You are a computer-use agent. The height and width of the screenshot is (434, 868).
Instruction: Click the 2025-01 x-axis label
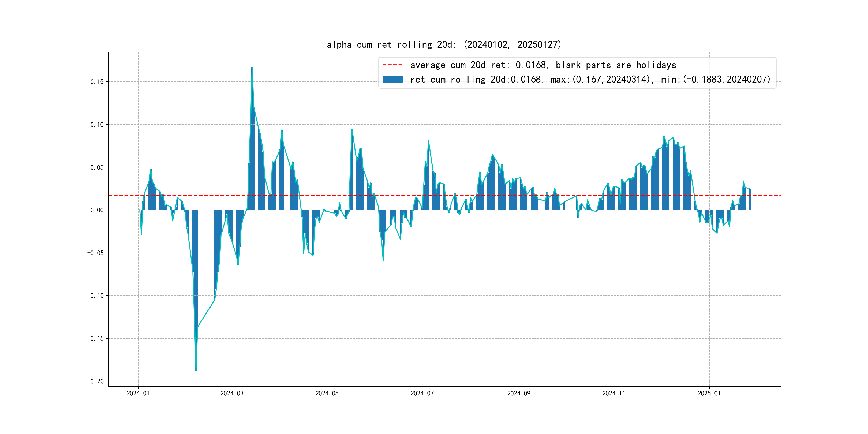pos(709,393)
